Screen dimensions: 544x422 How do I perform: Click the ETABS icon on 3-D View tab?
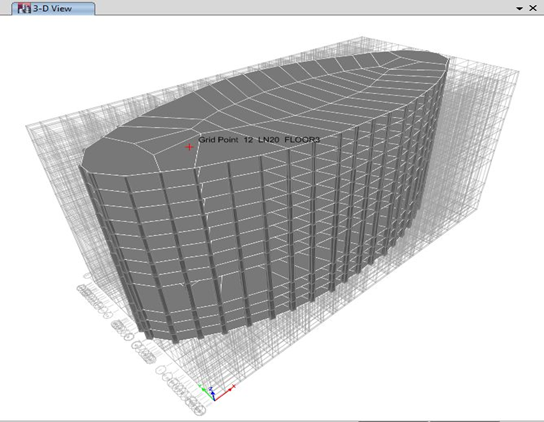pos(24,9)
